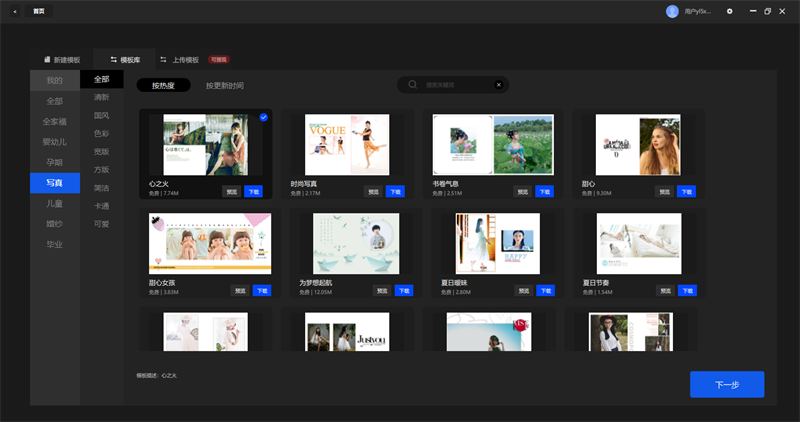Toggle the checkmark on the 心之火 template
Image resolution: width=800 pixels, height=422 pixels.
(x=263, y=117)
